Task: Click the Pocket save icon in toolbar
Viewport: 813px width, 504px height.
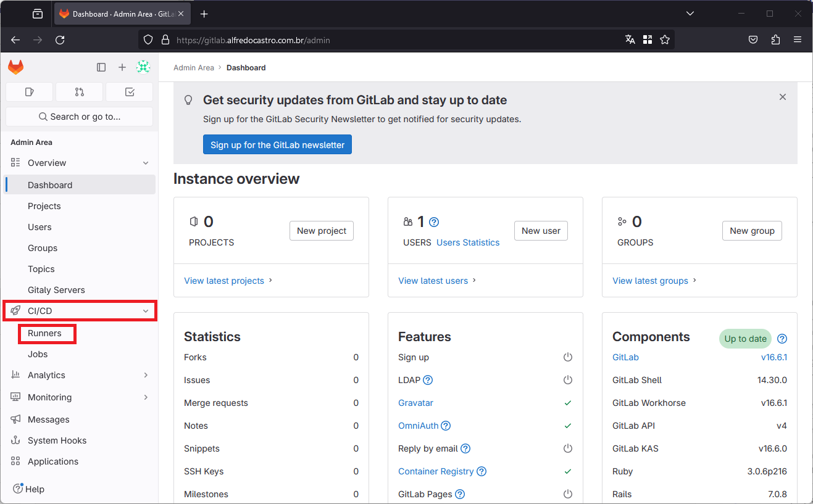Action: point(753,39)
